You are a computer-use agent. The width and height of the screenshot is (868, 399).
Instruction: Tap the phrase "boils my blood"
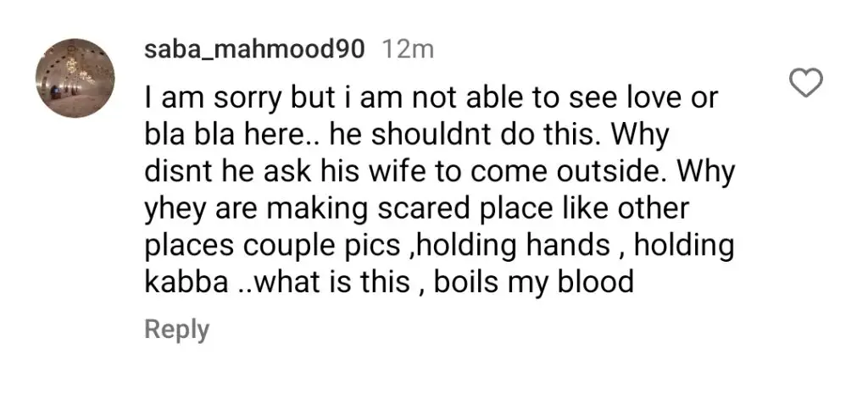[x=534, y=283]
